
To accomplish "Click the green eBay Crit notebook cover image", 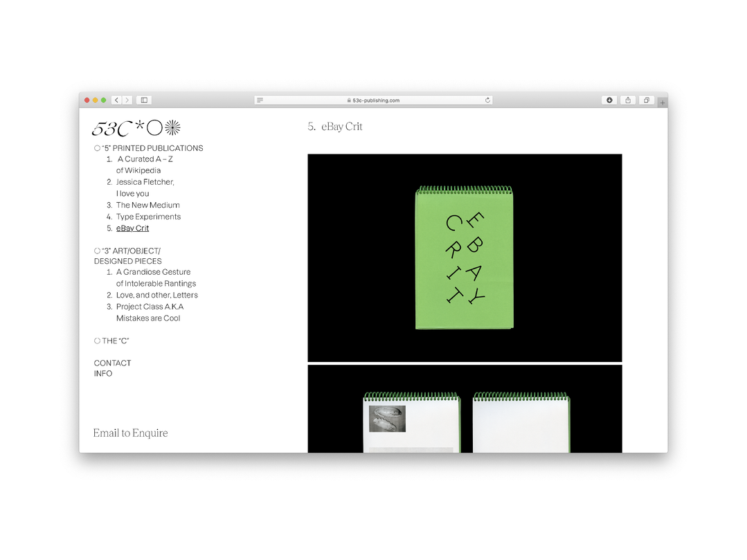I will (465, 258).
